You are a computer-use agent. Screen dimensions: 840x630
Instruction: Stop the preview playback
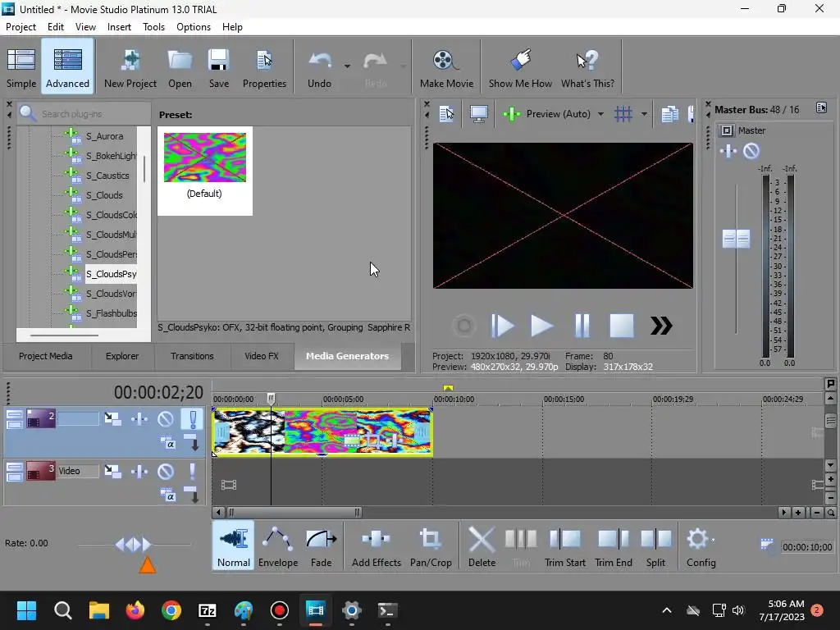click(622, 325)
